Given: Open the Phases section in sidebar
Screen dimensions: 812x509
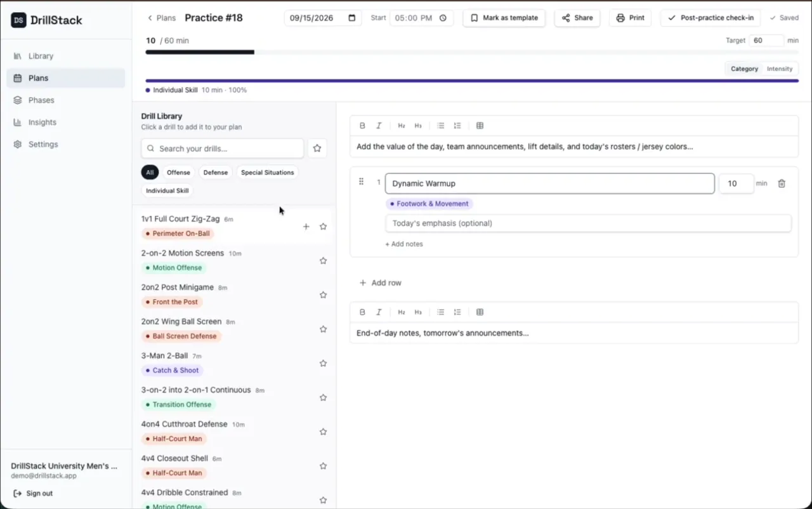Looking at the screenshot, I should coord(66,100).
